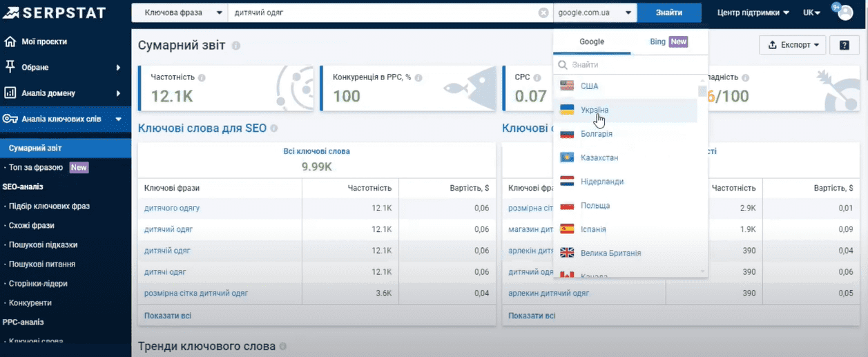
Task: Sort by Вартість, $ column in SEO table
Action: 468,188
